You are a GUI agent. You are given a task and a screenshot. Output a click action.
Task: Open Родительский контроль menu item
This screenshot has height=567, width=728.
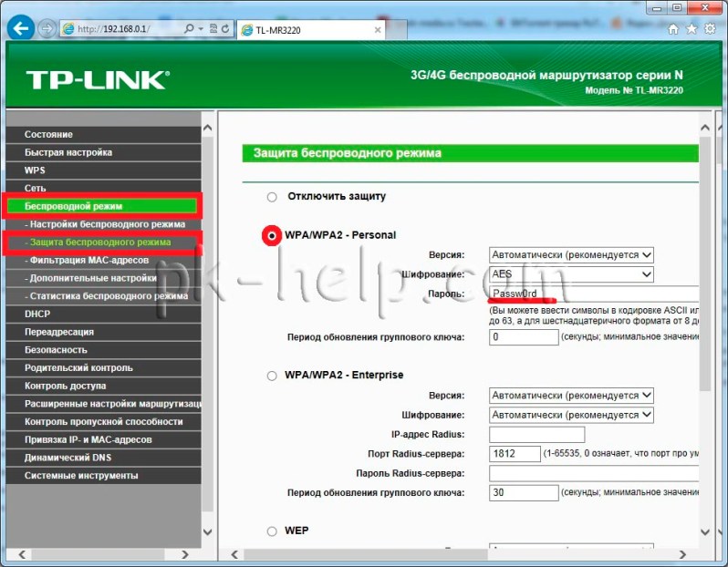point(103,368)
